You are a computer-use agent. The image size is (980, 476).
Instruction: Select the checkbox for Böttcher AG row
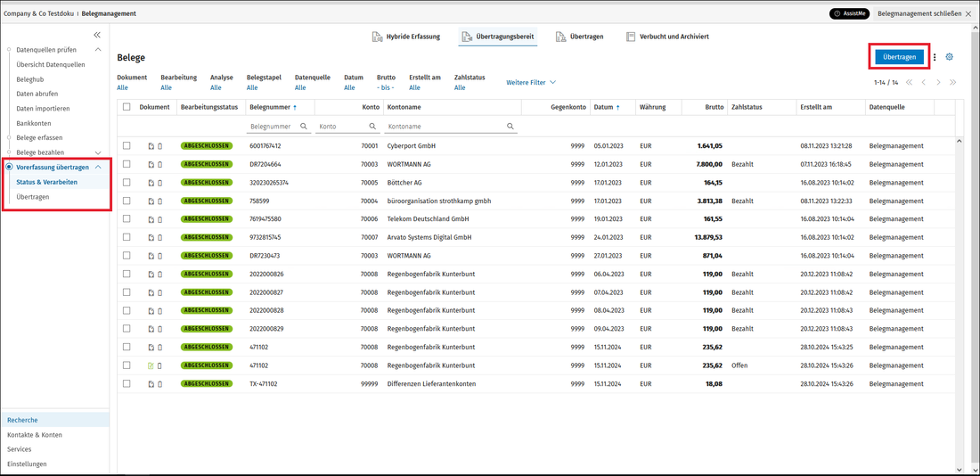(127, 183)
